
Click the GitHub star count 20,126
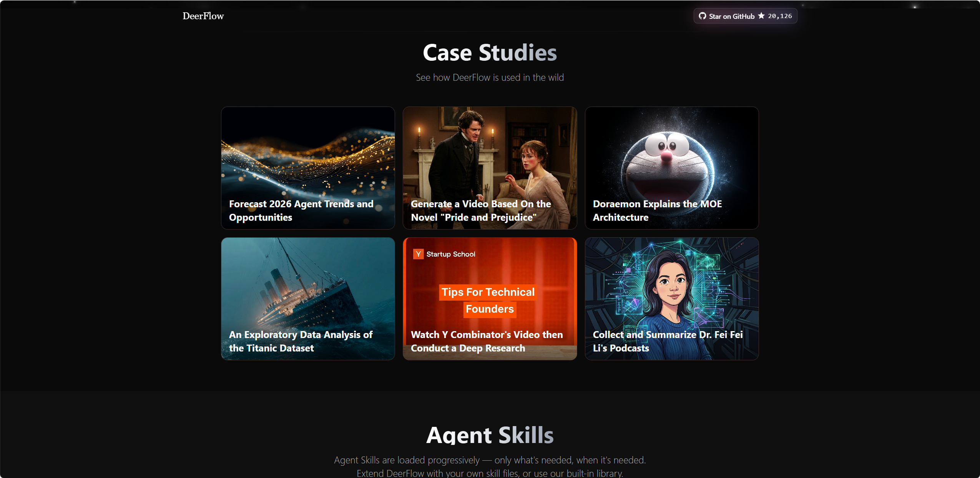[x=780, y=16]
